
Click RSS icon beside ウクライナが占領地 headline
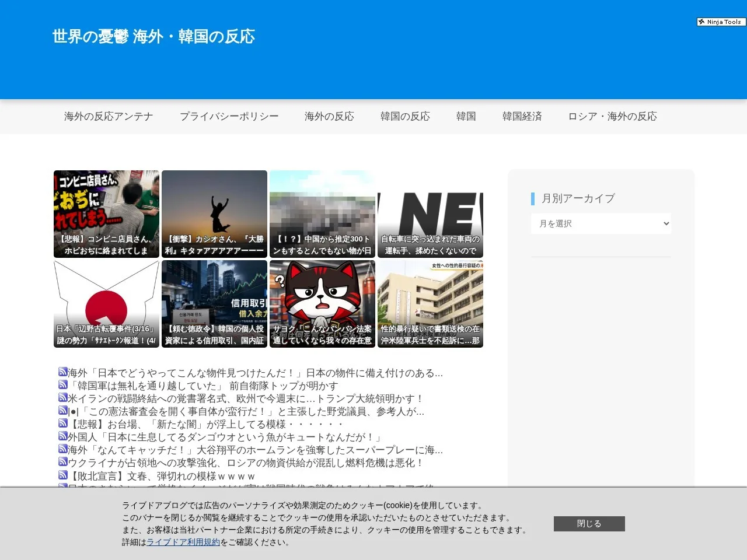point(63,461)
